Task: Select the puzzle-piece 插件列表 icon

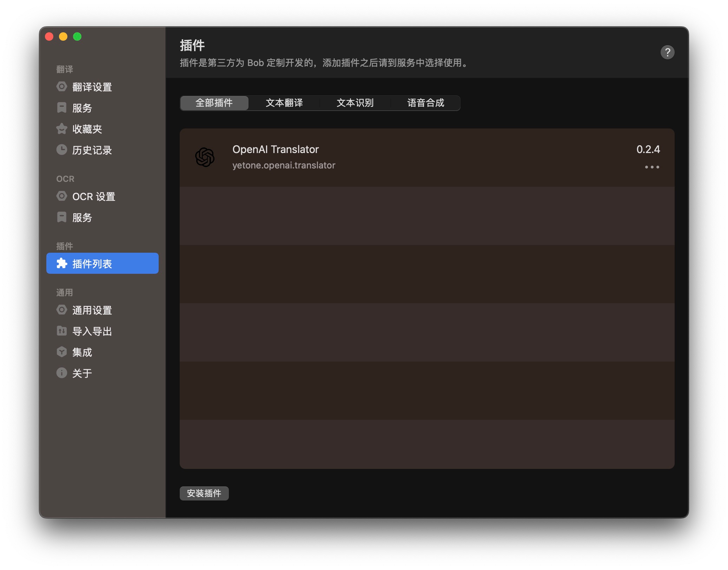Action: (x=62, y=264)
